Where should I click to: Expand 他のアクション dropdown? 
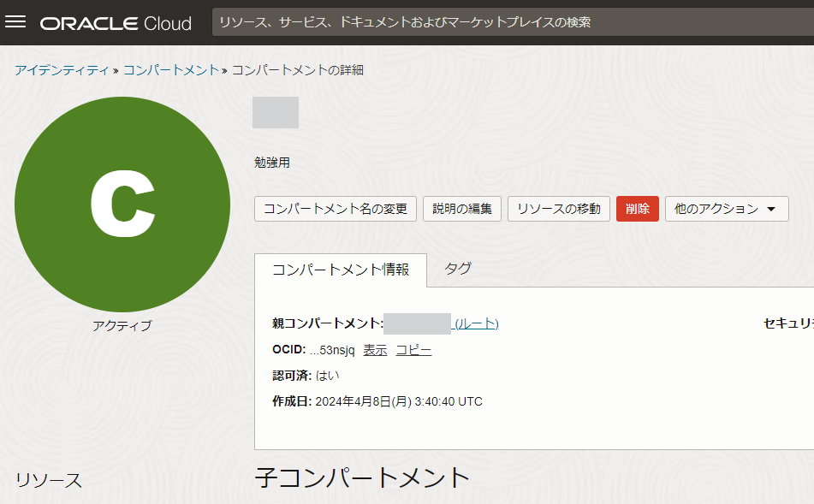(727, 209)
